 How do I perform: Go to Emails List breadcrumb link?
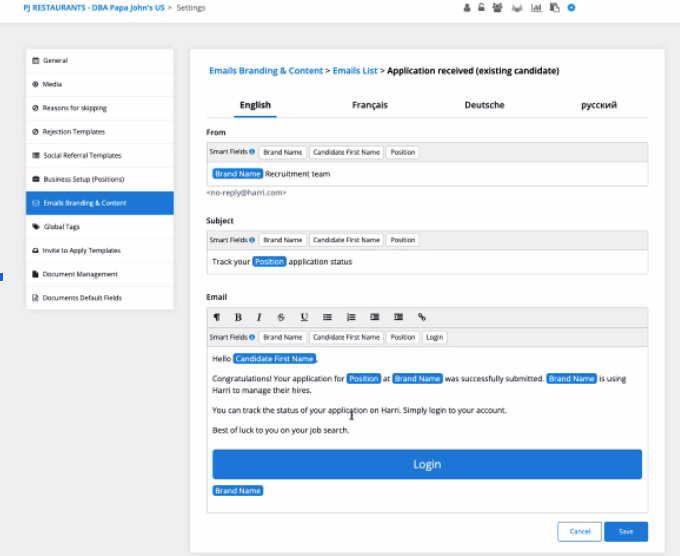tap(356, 71)
